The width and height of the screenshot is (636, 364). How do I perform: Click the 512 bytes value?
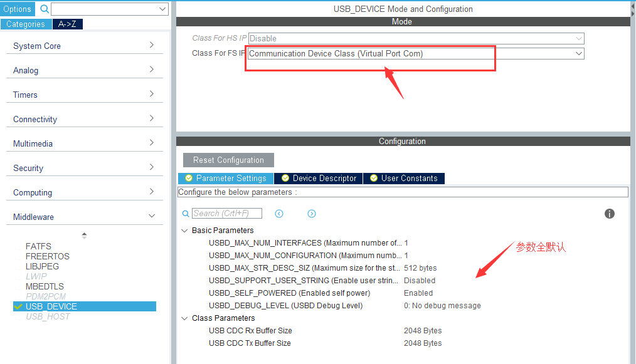click(420, 268)
